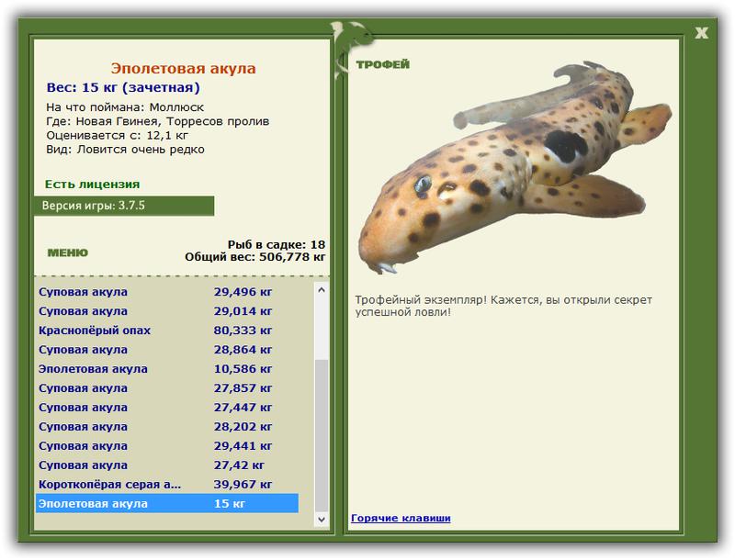
Task: Select Суповая акула 29,496 кг entry
Action: tap(167, 292)
